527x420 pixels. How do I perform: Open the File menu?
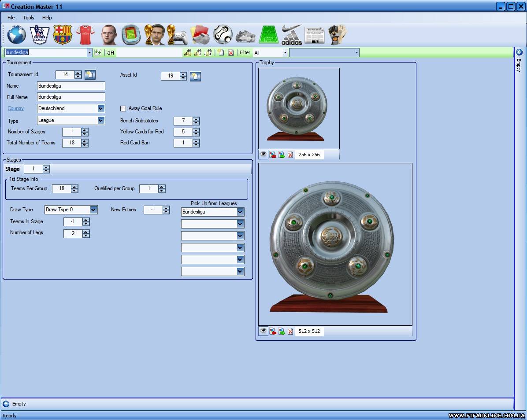coord(11,18)
